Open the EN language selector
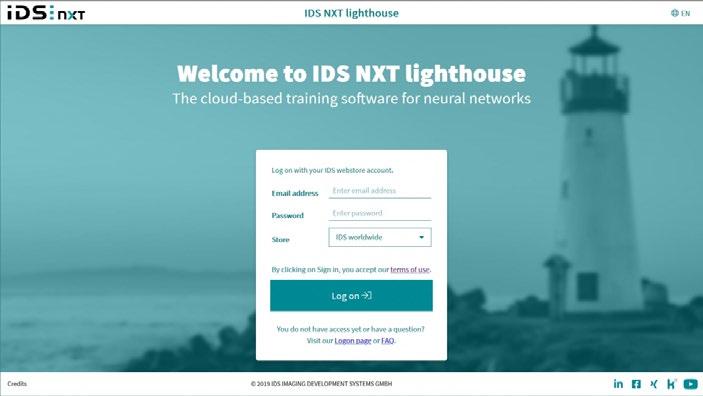The height and width of the screenshot is (396, 703). click(681, 13)
